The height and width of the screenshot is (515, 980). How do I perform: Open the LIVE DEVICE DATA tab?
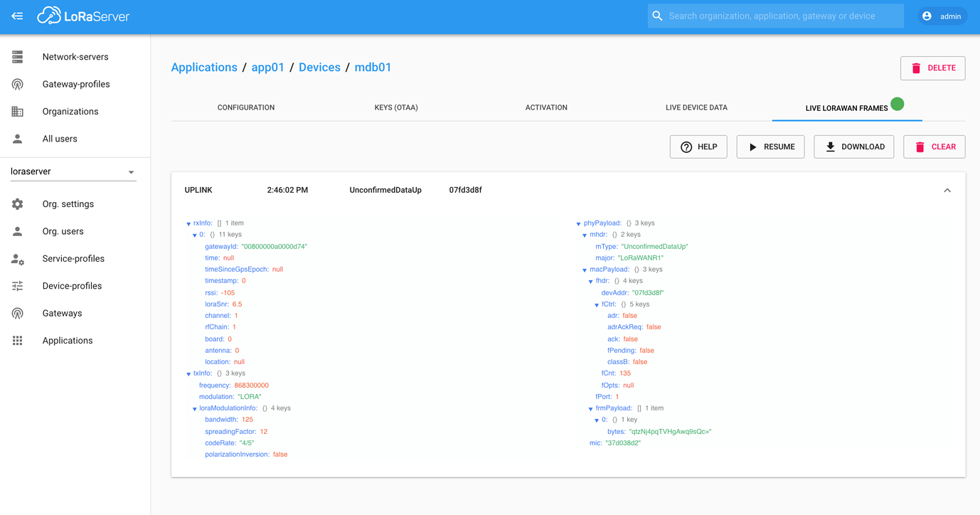(x=696, y=107)
